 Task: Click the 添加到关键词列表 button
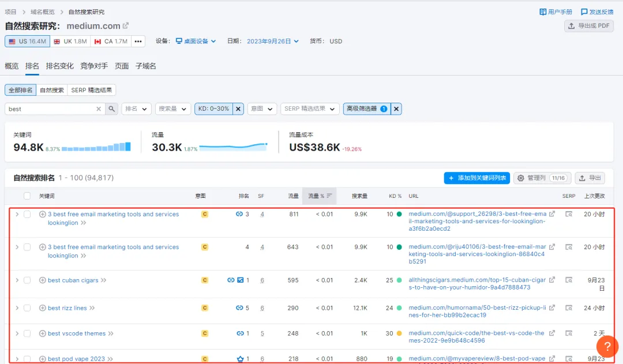pyautogui.click(x=477, y=178)
